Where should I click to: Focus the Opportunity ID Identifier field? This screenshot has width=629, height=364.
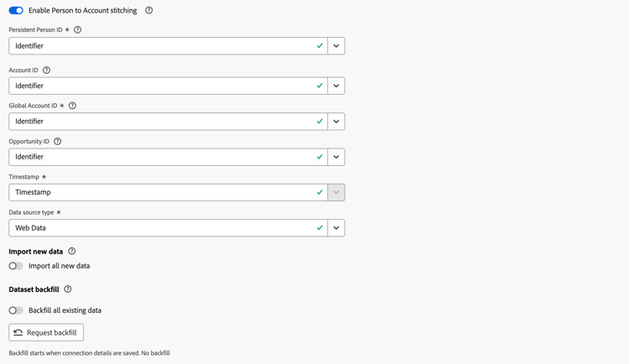point(168,157)
